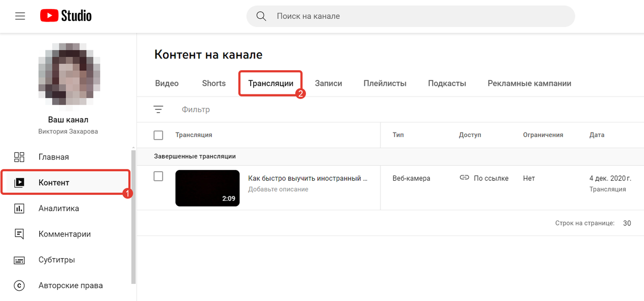Click the Контент sidebar icon
Image resolution: width=644 pixels, height=301 pixels.
pyautogui.click(x=19, y=182)
